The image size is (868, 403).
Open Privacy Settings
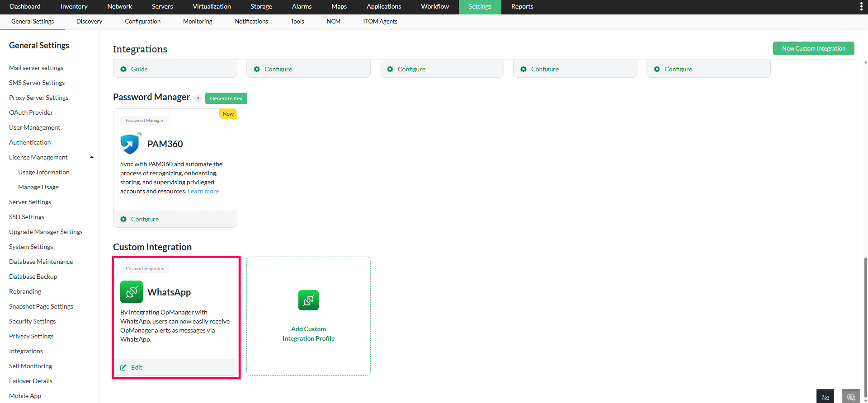31,336
